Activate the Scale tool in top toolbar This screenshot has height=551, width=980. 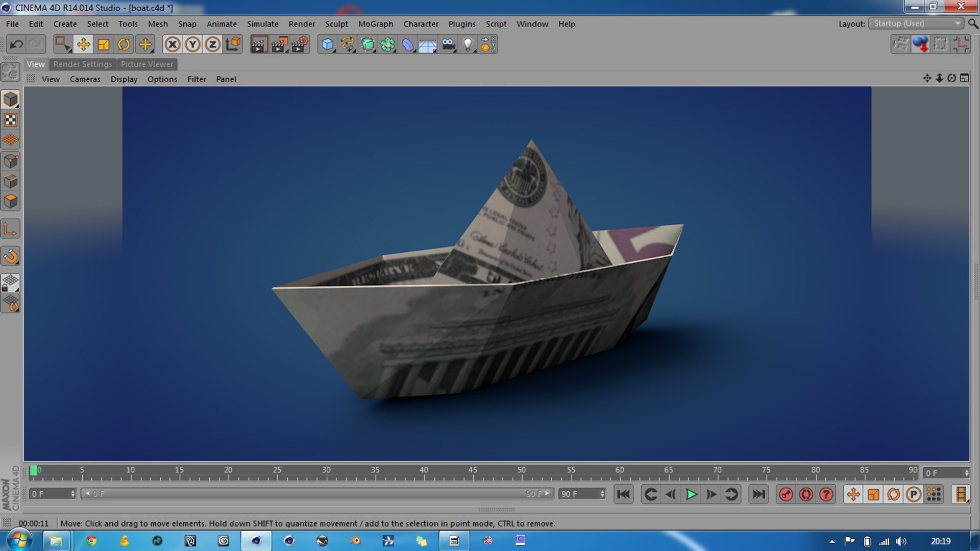(104, 44)
